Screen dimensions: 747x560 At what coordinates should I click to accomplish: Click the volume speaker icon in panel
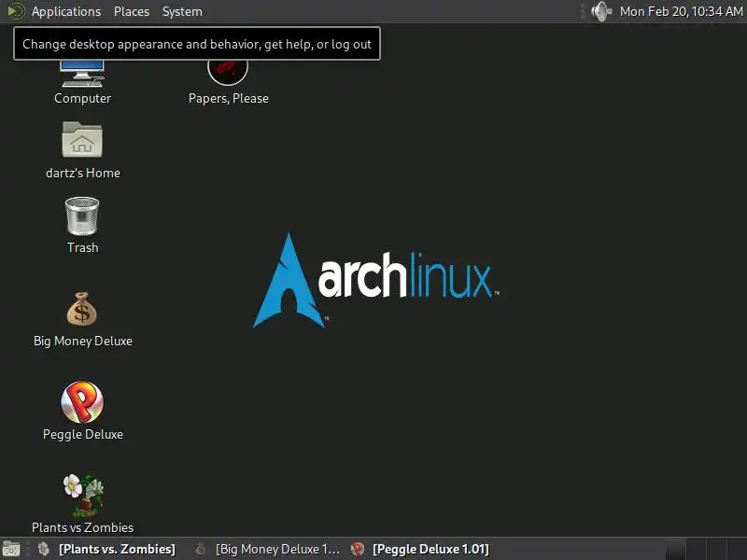(x=601, y=11)
